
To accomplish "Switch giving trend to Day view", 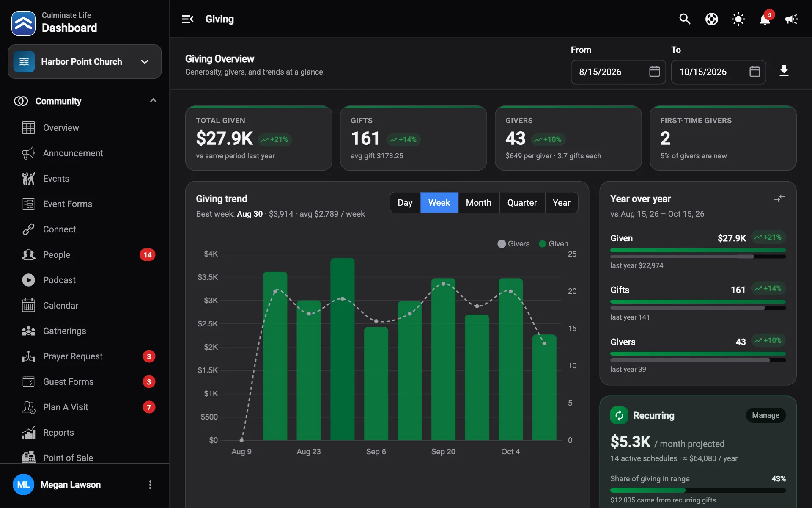I will coord(405,203).
